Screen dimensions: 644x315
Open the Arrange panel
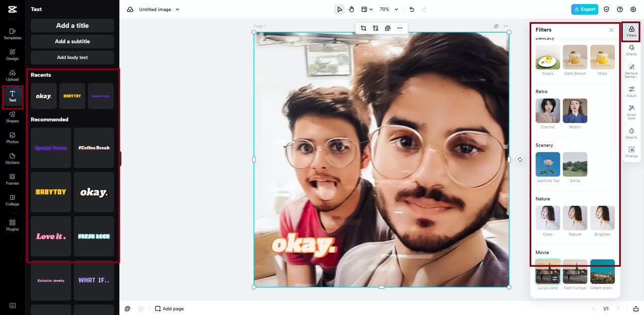tap(631, 152)
